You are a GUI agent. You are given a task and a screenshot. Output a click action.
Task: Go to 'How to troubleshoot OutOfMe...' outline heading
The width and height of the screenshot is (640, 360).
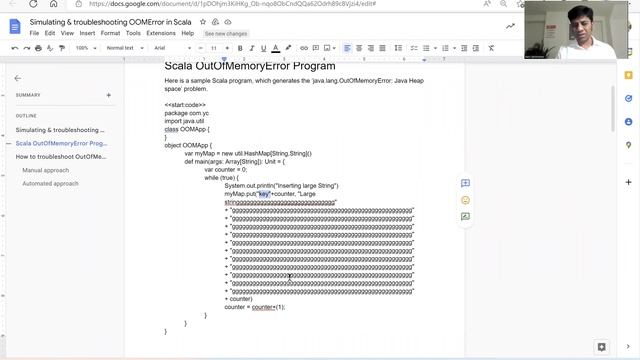[61, 157]
